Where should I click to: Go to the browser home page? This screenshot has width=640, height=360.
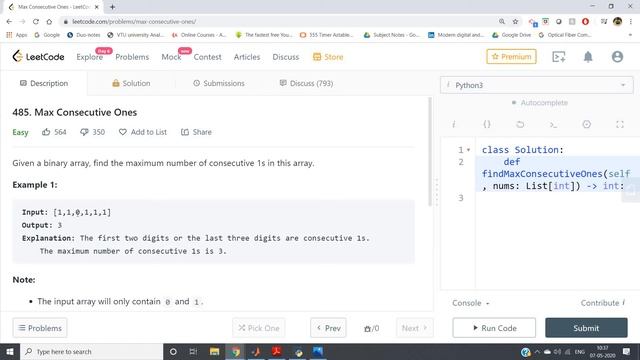point(49,22)
